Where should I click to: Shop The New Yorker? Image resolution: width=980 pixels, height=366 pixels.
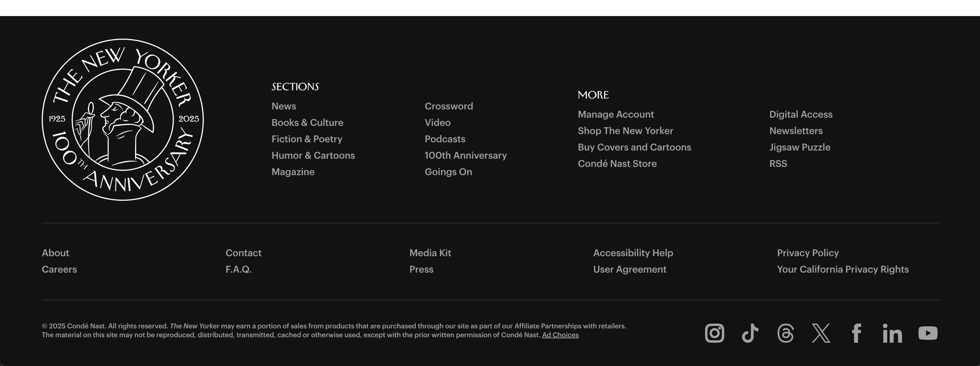pos(625,131)
